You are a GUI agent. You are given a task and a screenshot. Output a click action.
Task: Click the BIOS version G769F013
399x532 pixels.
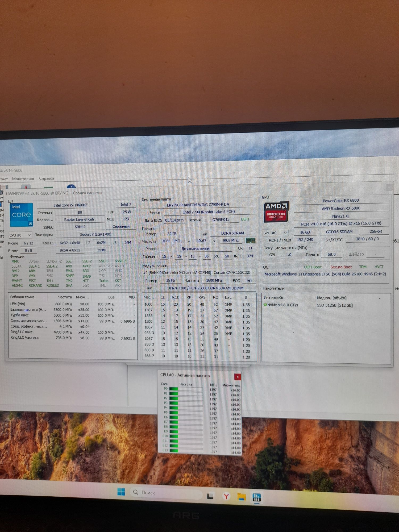[x=221, y=219]
